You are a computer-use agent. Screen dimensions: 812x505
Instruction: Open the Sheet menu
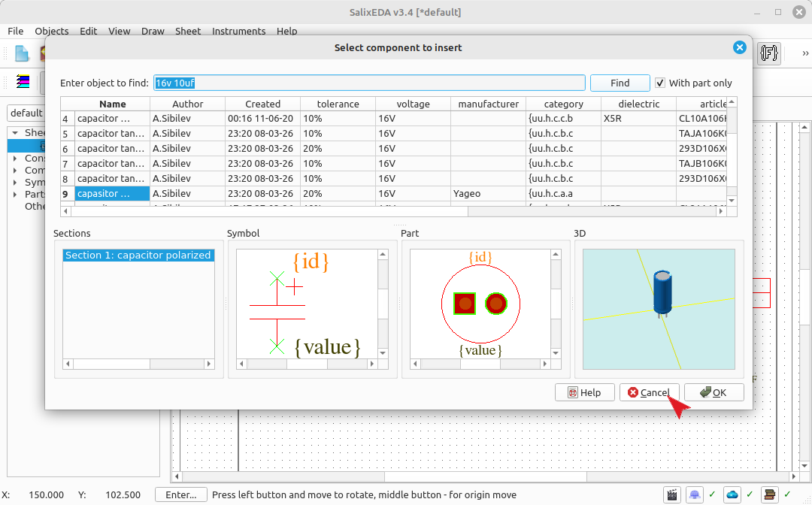pyautogui.click(x=188, y=31)
